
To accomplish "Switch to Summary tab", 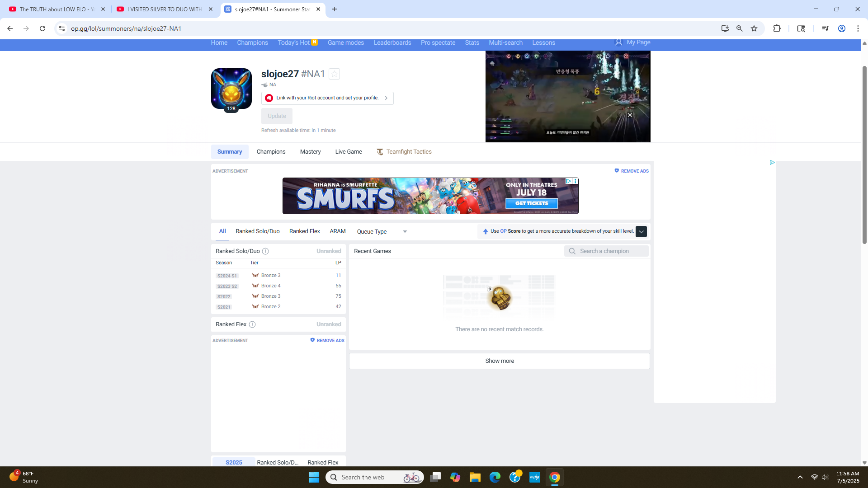I will (x=230, y=152).
